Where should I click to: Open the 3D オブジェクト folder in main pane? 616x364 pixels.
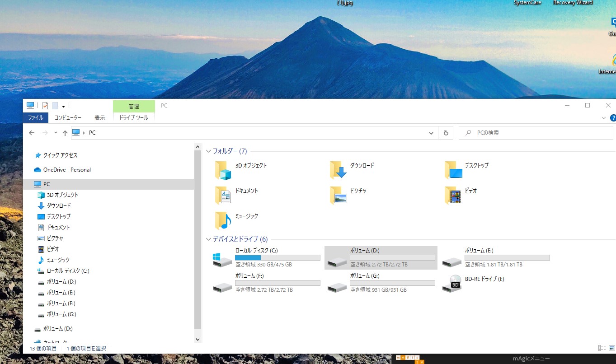tap(223, 169)
